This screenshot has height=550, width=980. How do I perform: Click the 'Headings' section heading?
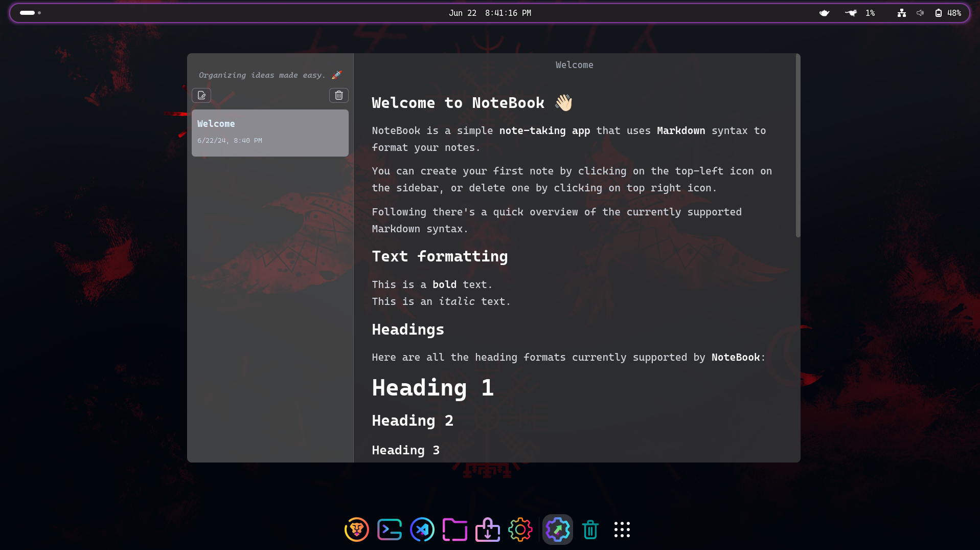(408, 329)
